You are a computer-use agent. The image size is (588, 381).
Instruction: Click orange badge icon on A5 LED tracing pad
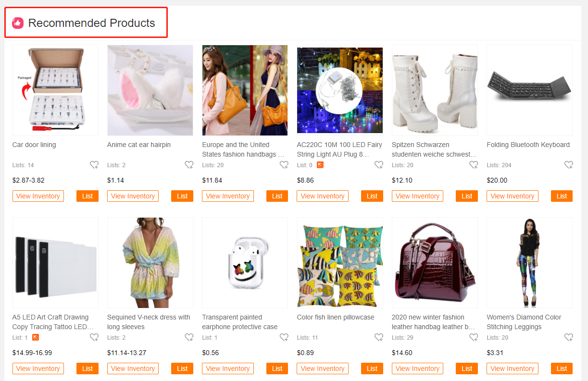(36, 338)
